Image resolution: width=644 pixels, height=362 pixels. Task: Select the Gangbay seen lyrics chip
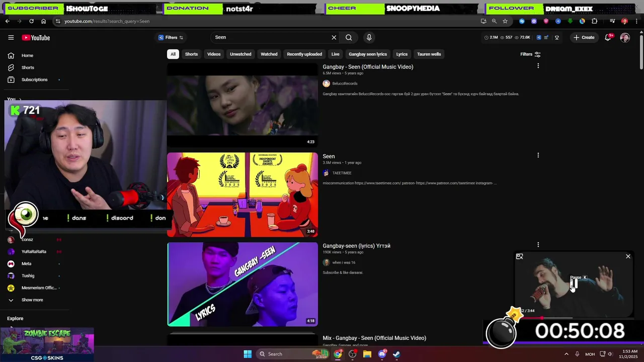[368, 54]
